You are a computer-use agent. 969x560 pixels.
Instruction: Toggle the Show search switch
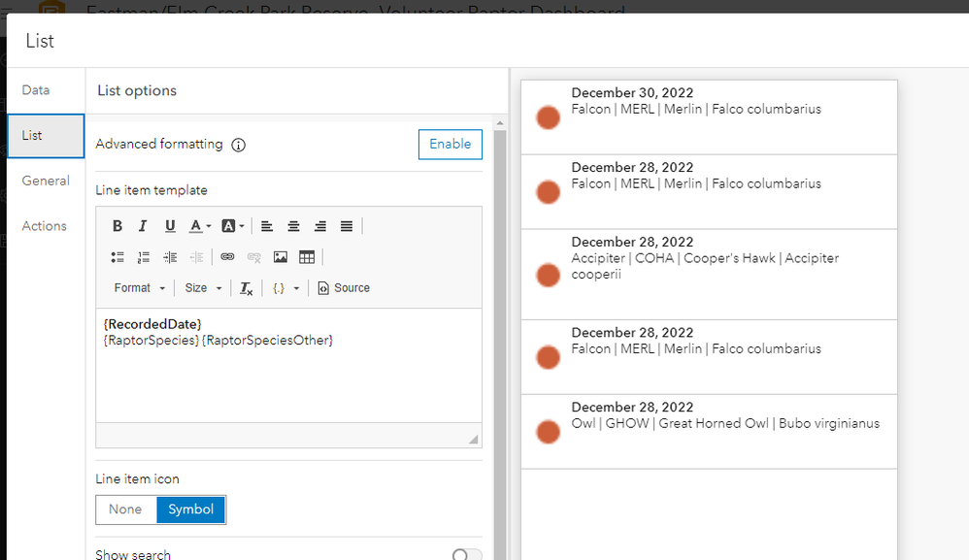pos(467,554)
